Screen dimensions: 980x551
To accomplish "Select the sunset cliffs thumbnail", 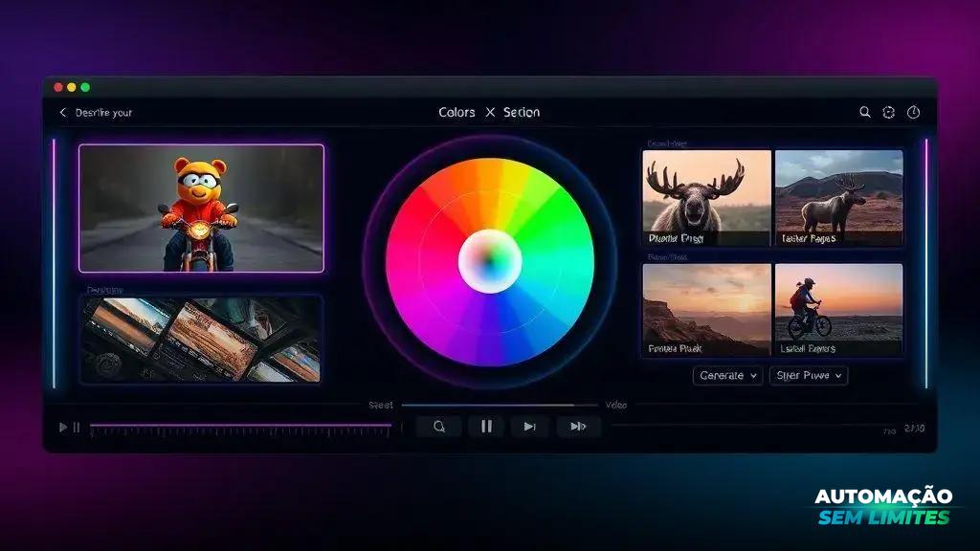I will 706,310.
